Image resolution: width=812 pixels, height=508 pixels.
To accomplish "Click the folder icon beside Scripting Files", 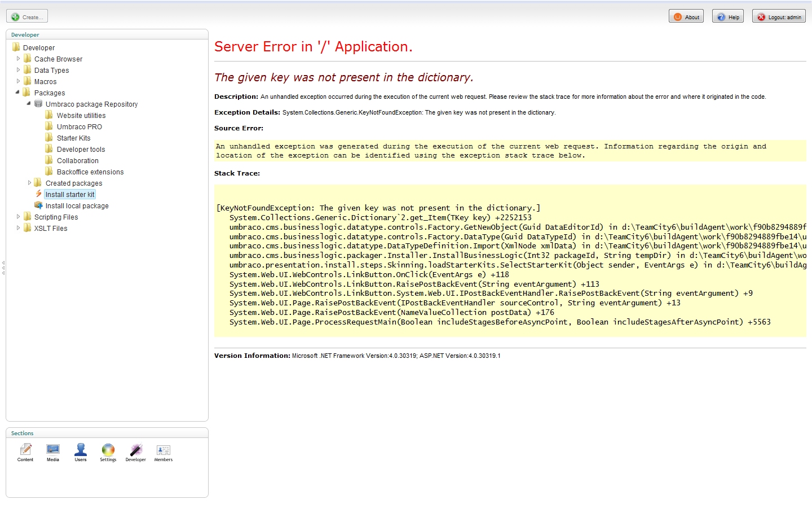I will (27, 217).
